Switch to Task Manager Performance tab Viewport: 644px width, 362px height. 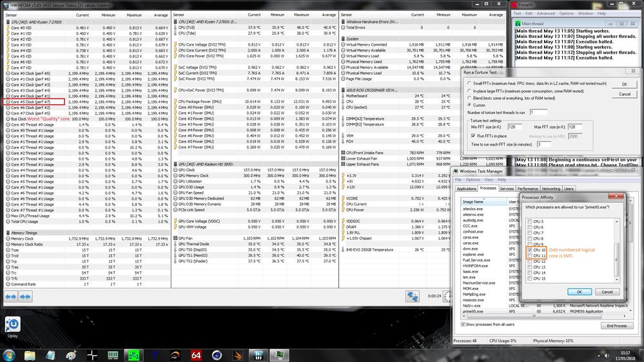(x=527, y=189)
